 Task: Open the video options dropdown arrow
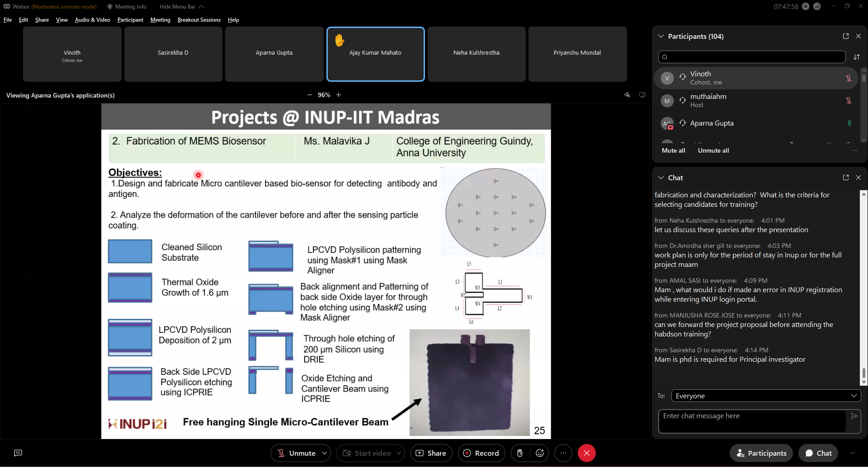[x=399, y=453]
